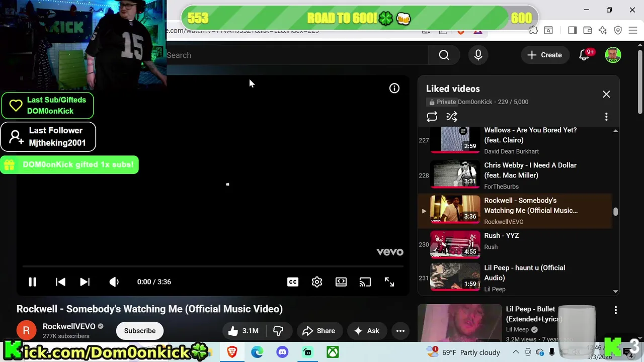Screen dimensions: 644x362
Task: Focus the YouTube search field
Action: [x=297, y=55]
